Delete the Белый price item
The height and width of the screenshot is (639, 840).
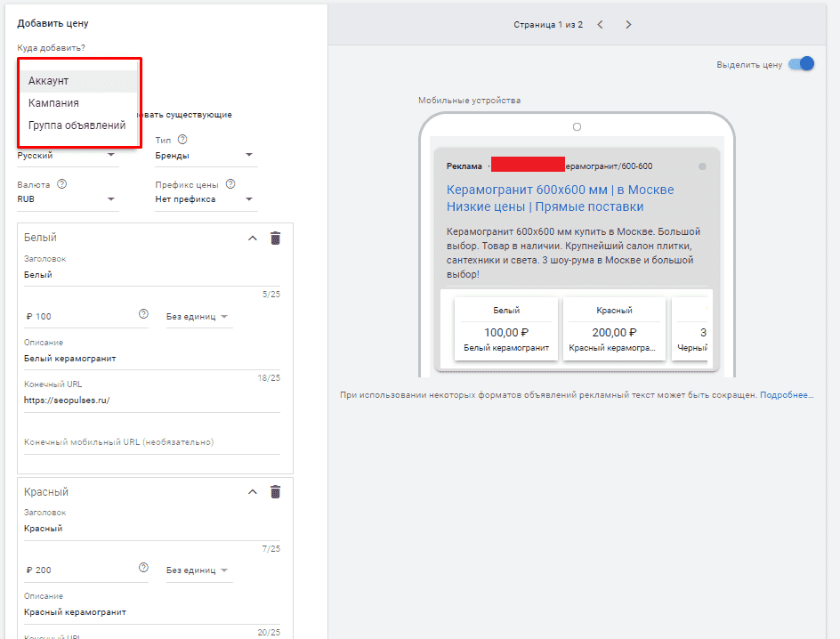(x=275, y=238)
